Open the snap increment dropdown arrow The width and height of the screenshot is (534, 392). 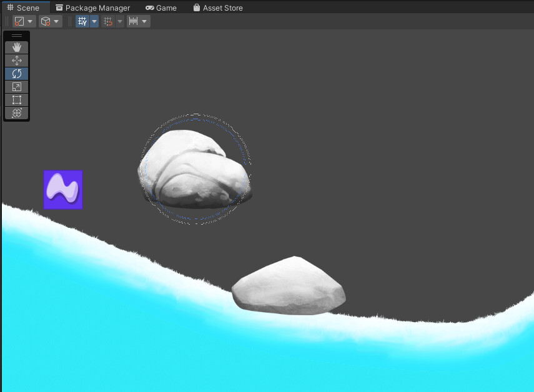144,21
